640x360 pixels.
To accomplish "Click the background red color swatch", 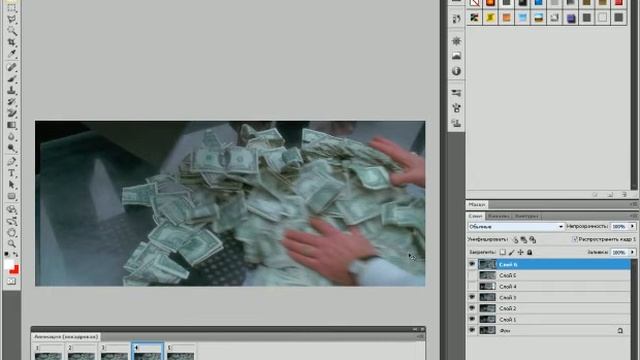I will tap(16, 270).
